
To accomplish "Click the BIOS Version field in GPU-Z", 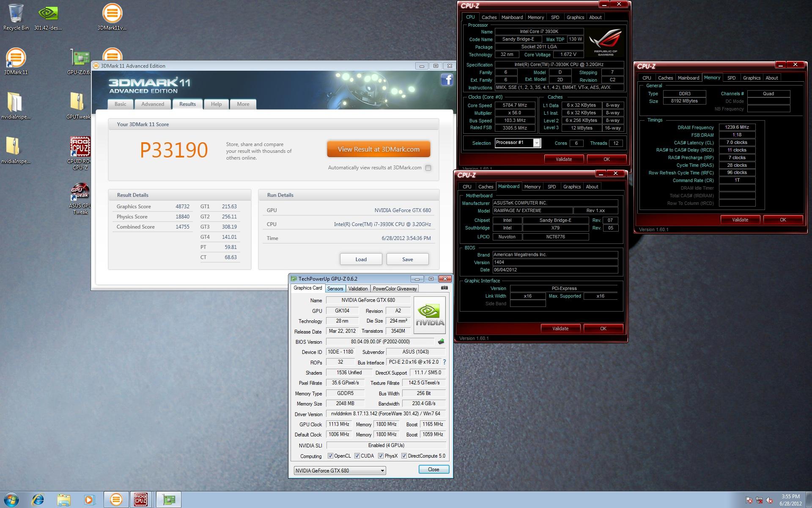I will 380,342.
